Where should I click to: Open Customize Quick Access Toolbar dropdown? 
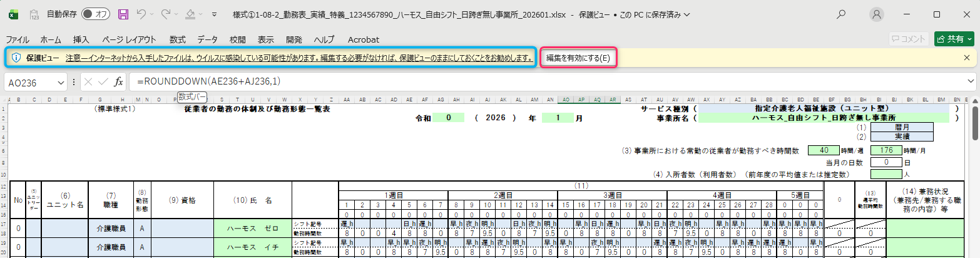tap(215, 14)
